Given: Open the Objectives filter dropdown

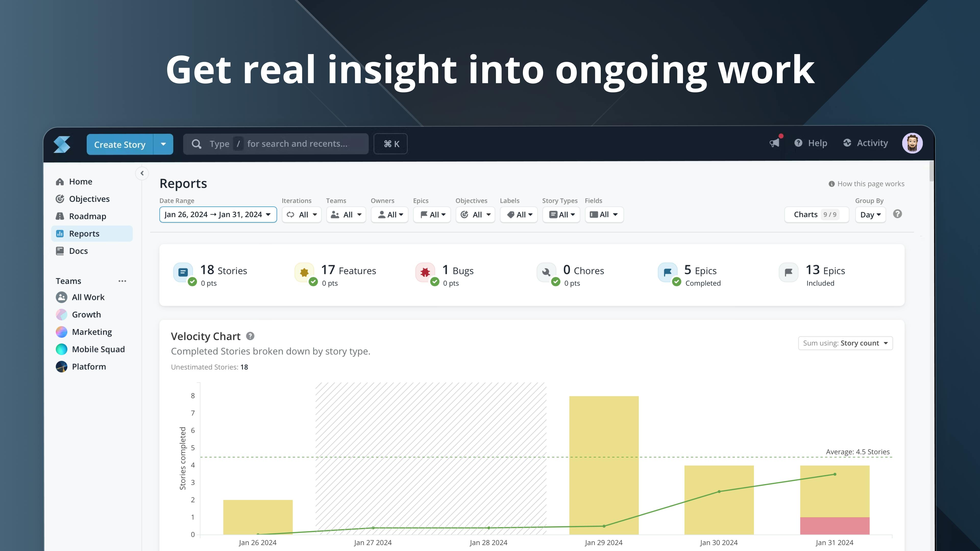Looking at the screenshot, I should coord(475,215).
